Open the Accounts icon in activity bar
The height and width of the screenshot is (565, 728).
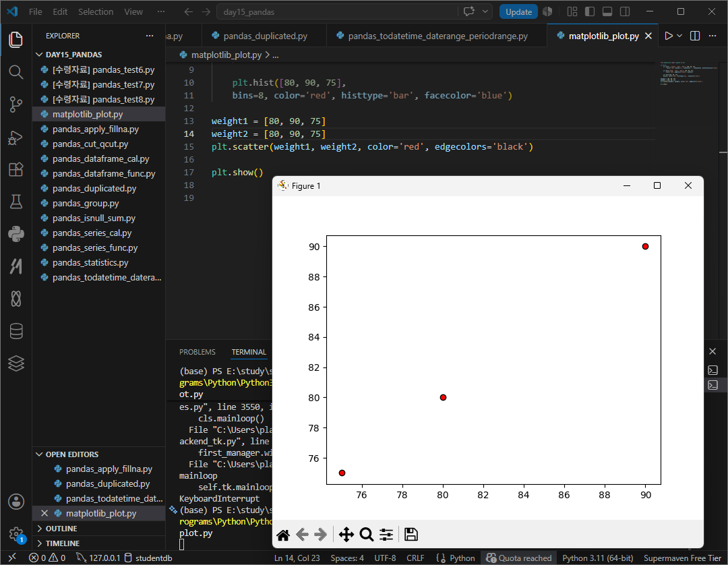(16, 502)
